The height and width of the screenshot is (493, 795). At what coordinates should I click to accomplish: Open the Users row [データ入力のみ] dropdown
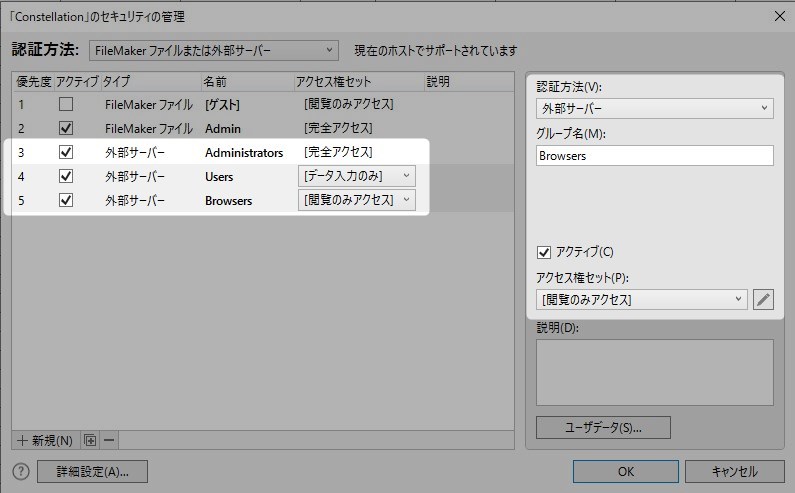[x=357, y=176]
